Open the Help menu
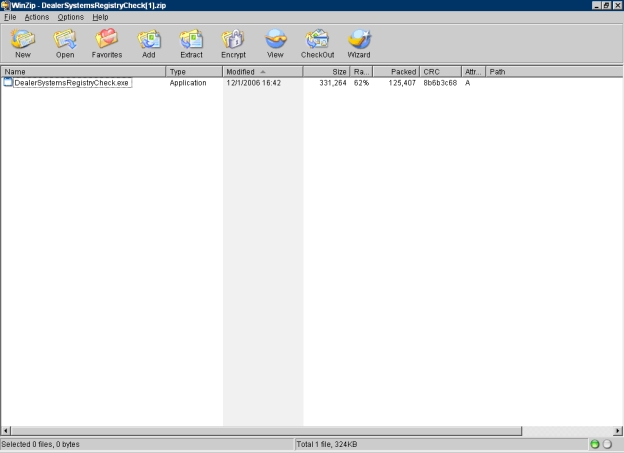 tap(100, 17)
